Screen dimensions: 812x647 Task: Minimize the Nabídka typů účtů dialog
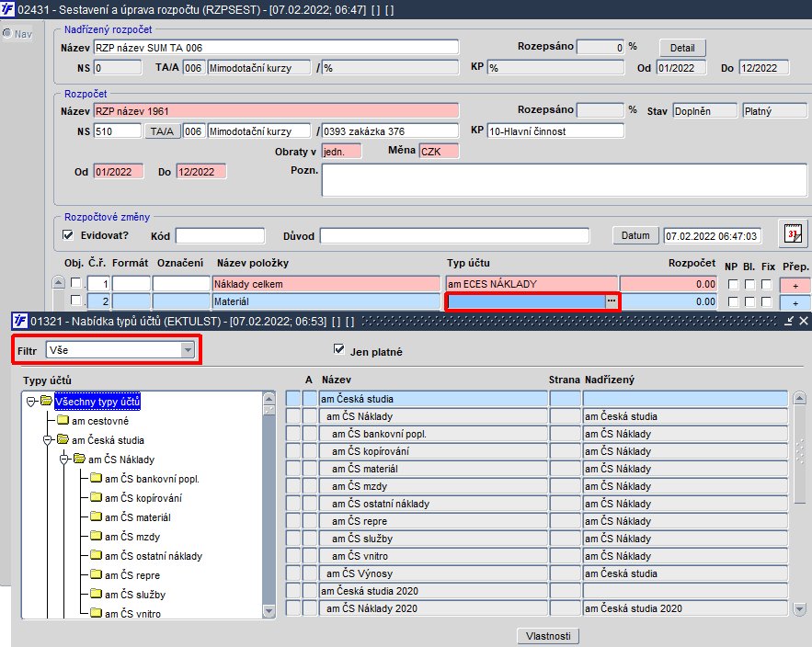789,322
